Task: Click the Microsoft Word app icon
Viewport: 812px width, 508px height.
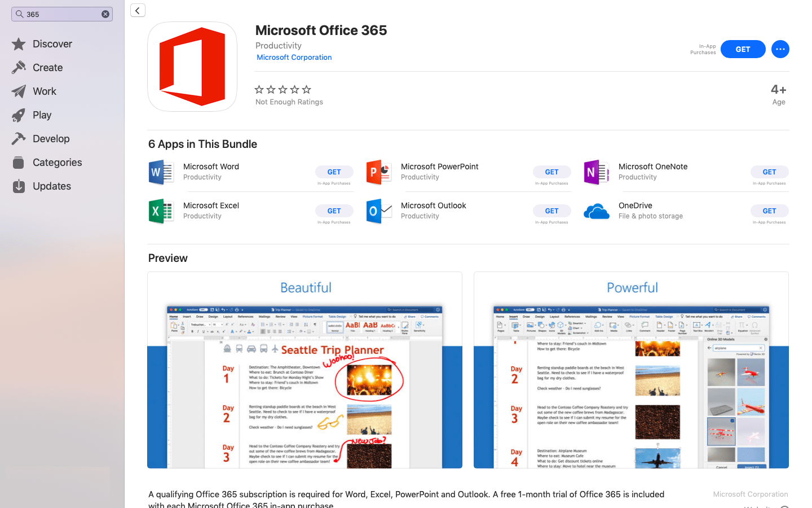Action: [161, 172]
